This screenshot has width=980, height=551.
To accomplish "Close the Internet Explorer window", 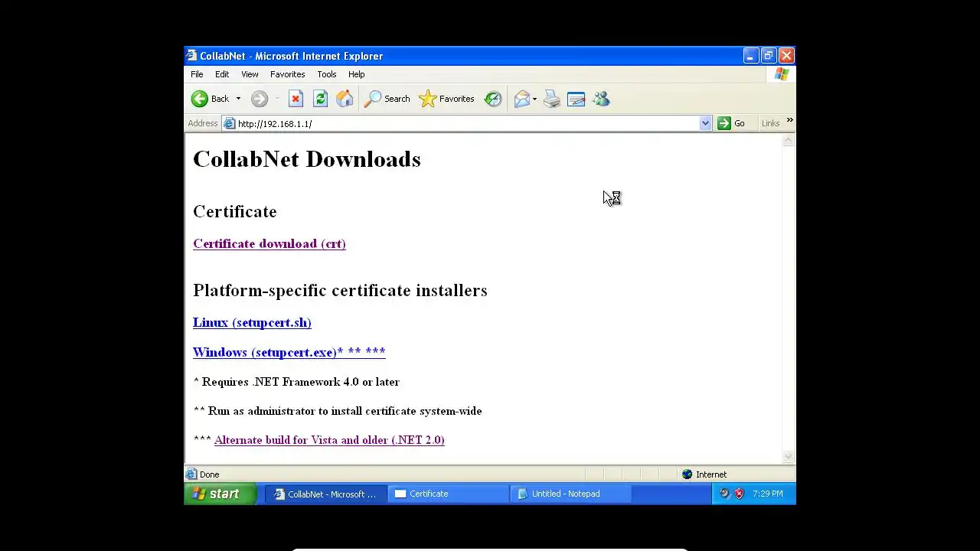I will pyautogui.click(x=786, y=55).
